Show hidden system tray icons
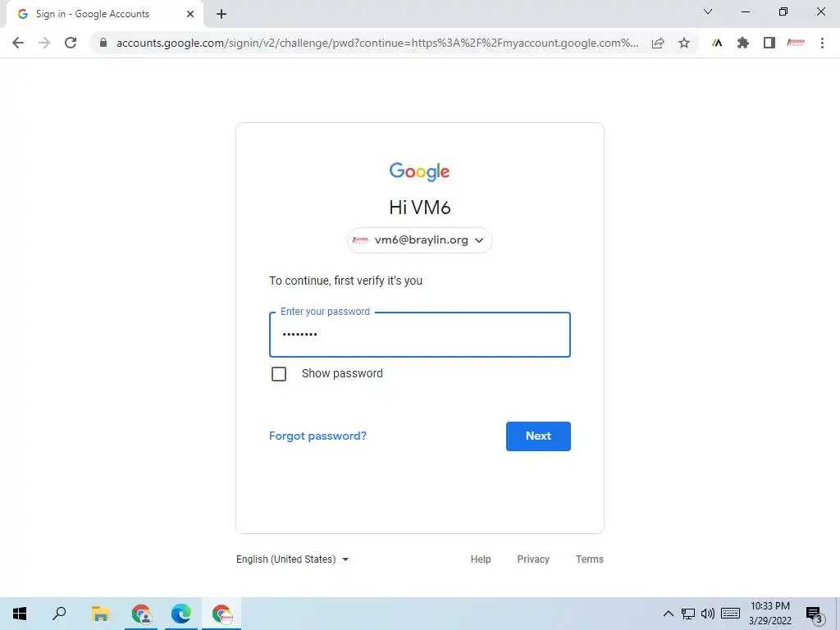This screenshot has width=840, height=630. (x=668, y=614)
